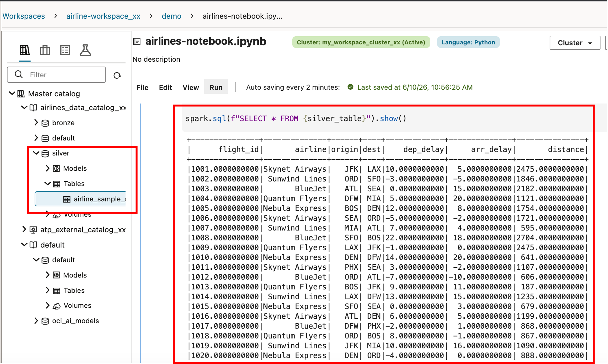
Task: Click the oci_ai_models database icon
Action: (45, 321)
